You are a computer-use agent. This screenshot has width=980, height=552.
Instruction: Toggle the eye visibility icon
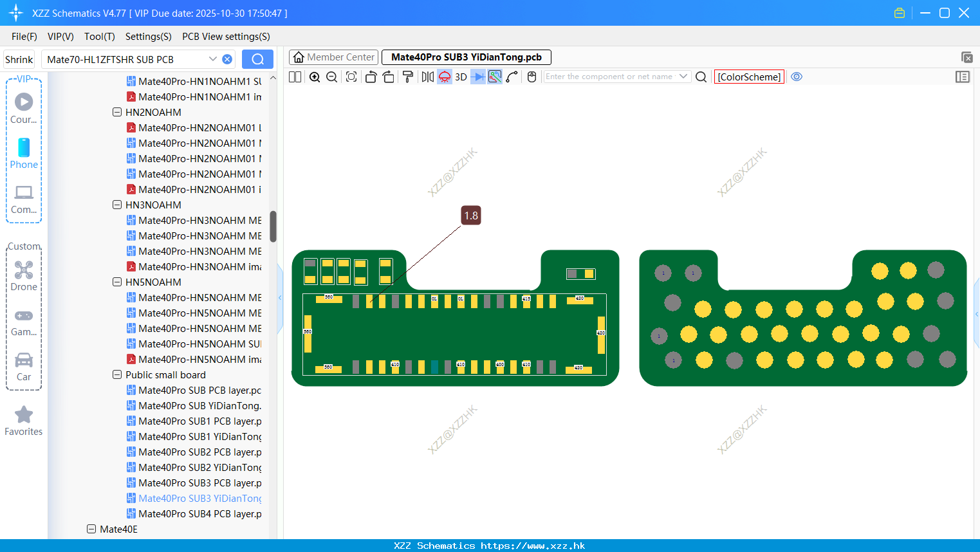[797, 77]
